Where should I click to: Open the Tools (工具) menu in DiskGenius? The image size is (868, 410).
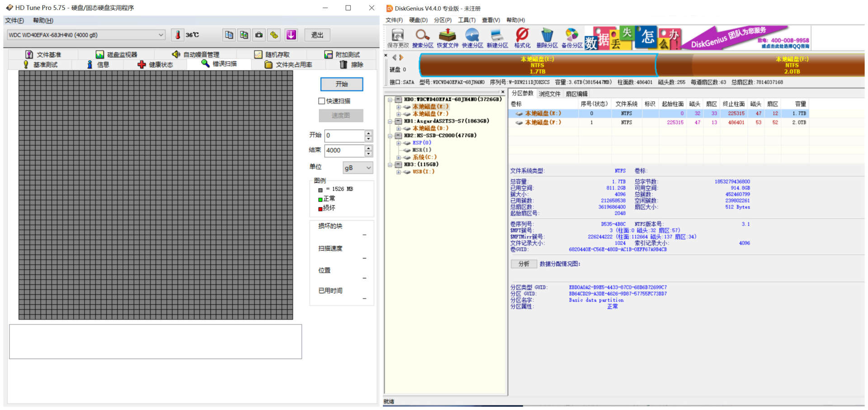[x=466, y=20]
